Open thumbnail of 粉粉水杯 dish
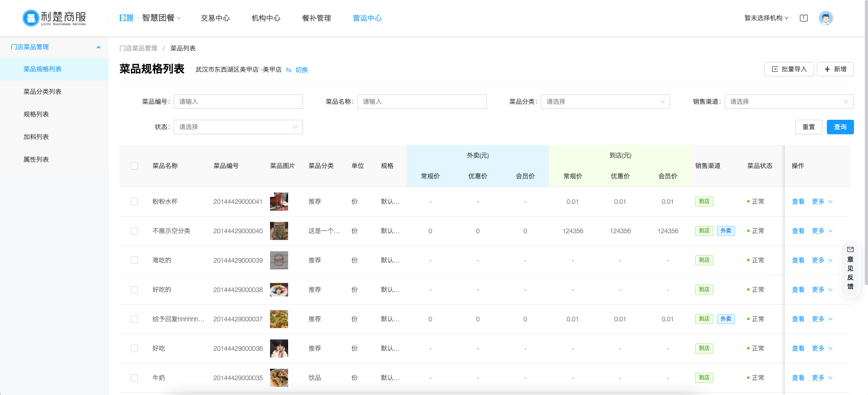The image size is (868, 395). coord(279,202)
